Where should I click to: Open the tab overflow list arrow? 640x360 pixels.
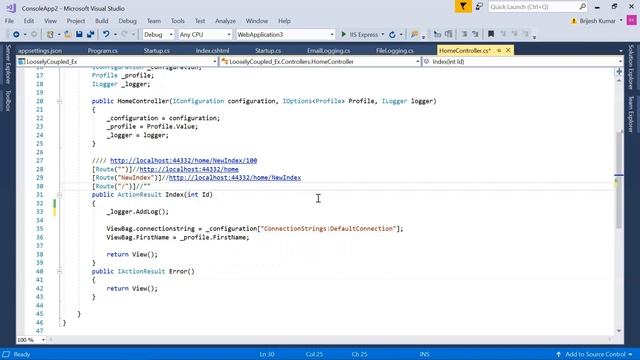[621, 51]
